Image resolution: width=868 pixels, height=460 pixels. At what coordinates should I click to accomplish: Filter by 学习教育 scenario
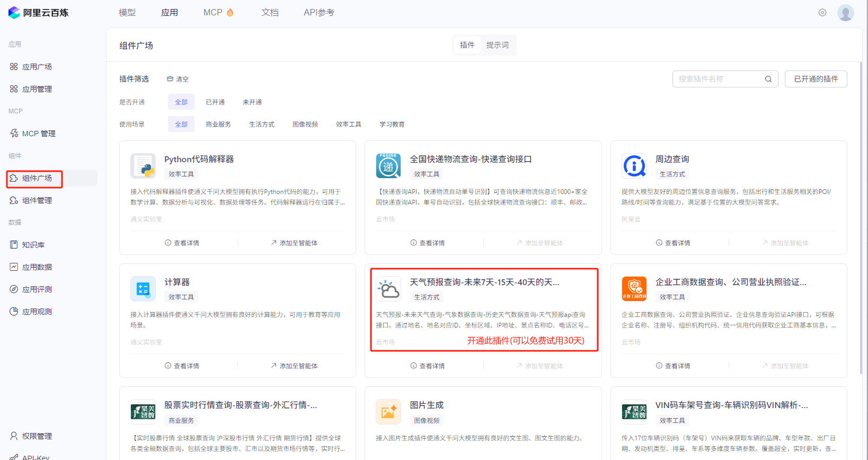392,124
